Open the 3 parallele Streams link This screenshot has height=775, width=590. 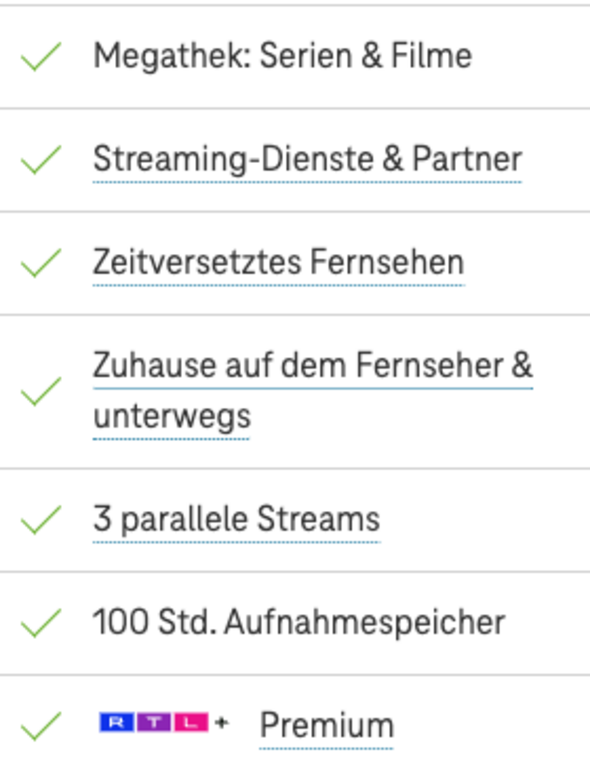pos(237,520)
